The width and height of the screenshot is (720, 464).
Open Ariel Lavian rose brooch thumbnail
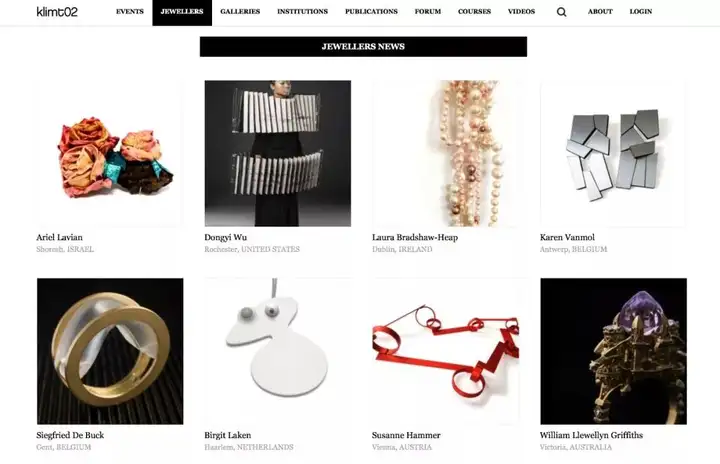pos(110,153)
